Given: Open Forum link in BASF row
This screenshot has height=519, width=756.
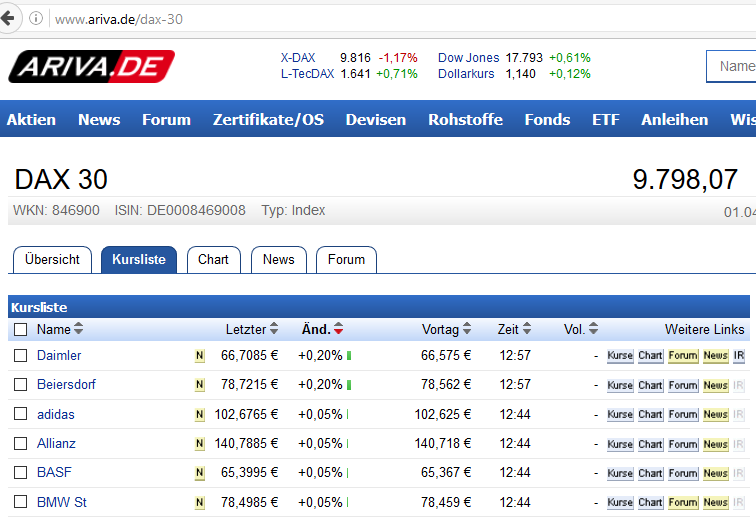Looking at the screenshot, I should (683, 473).
